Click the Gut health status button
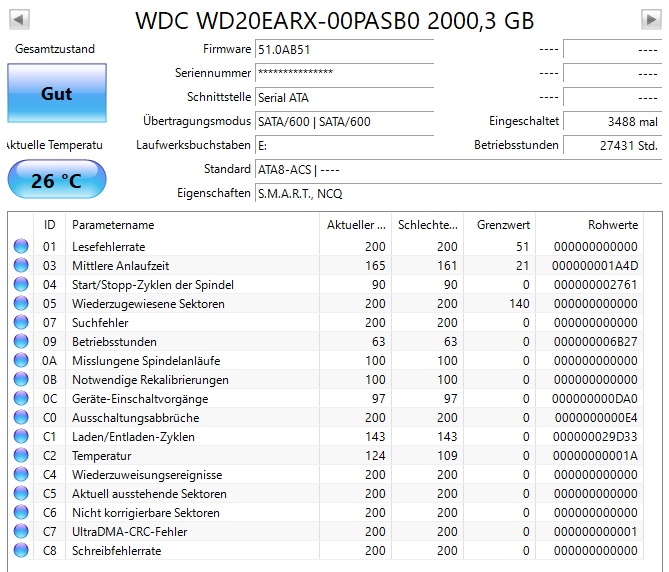 (x=57, y=93)
